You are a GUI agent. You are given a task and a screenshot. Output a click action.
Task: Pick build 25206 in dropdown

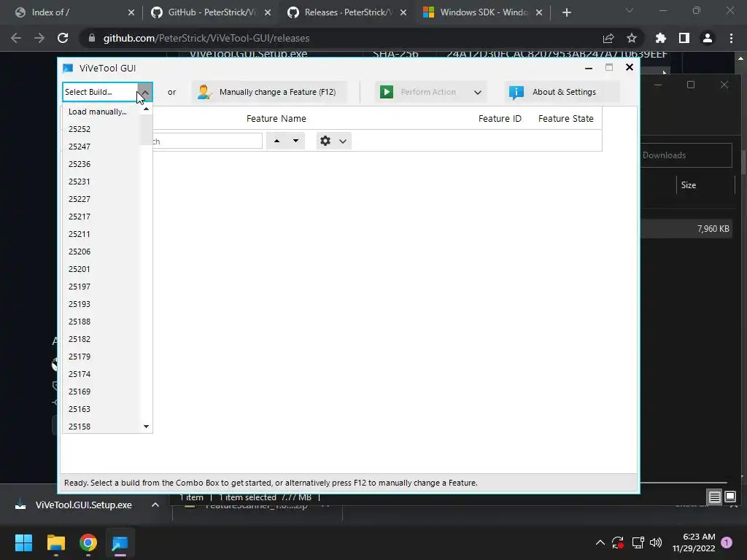pyautogui.click(x=101, y=252)
